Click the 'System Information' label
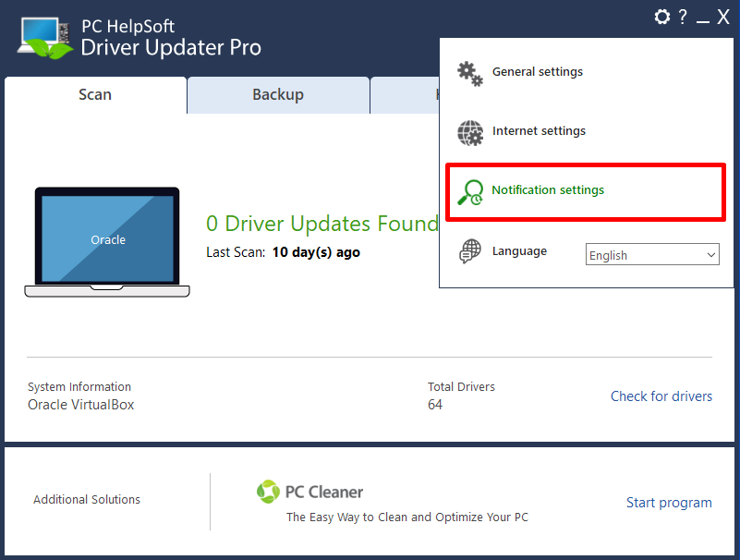740x560 pixels. click(x=79, y=386)
